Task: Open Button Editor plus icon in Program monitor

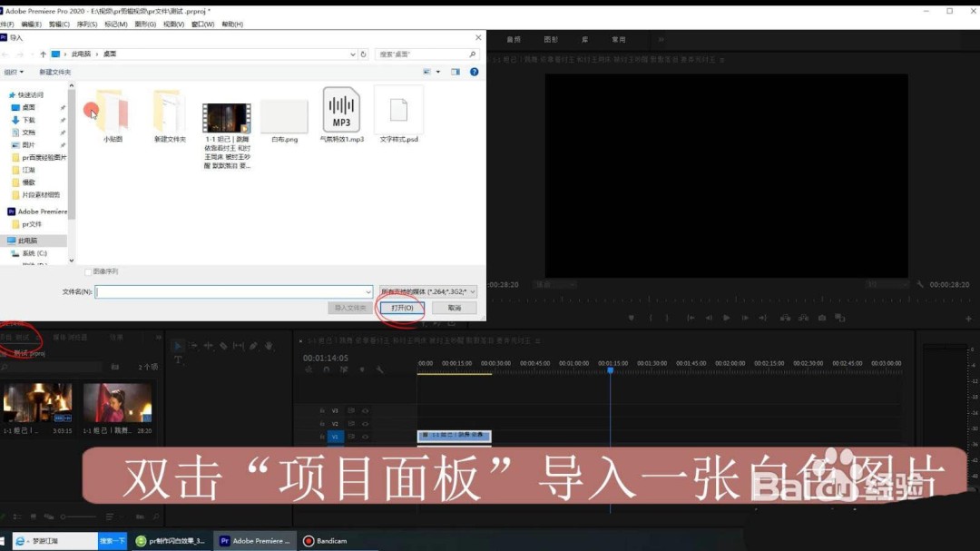Action: (x=968, y=319)
